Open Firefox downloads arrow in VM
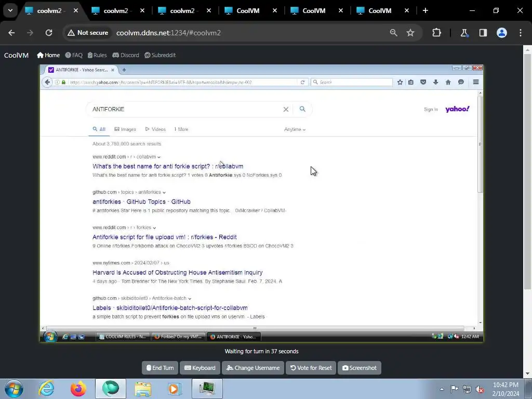Viewport: 532px width, 399px height. [x=436, y=82]
